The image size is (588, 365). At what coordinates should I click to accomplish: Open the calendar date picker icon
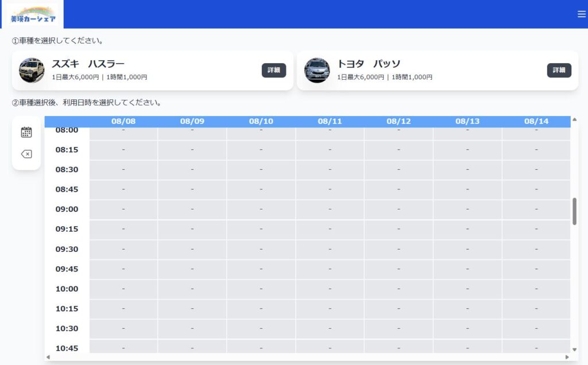[26, 133]
